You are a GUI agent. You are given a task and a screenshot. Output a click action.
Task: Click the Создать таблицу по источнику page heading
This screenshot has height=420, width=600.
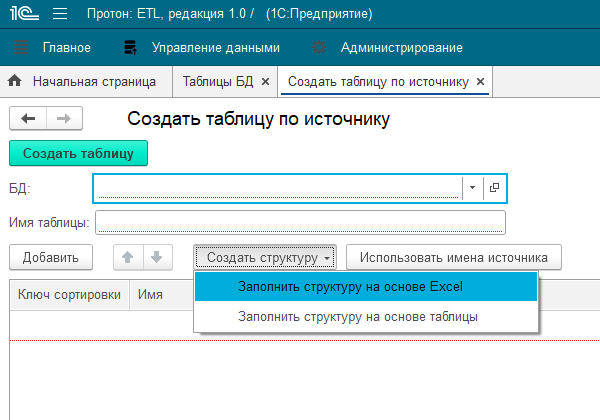pyautogui.click(x=258, y=119)
